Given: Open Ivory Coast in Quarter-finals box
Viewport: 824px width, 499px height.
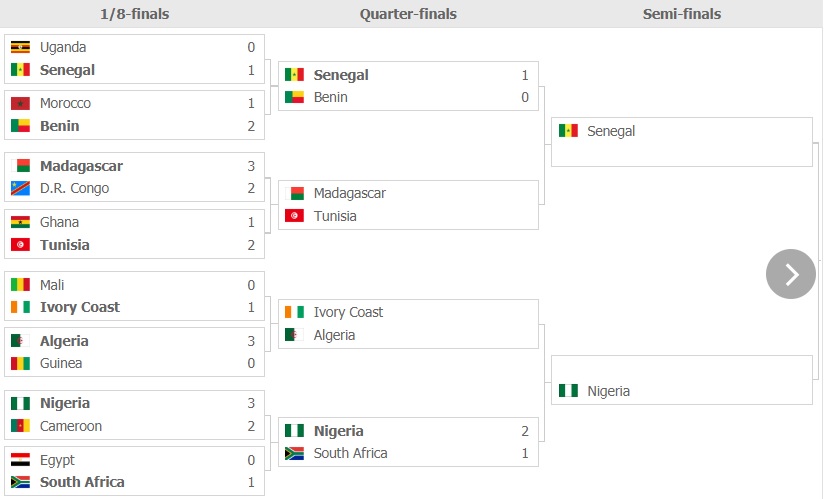Looking at the screenshot, I should coord(348,313).
